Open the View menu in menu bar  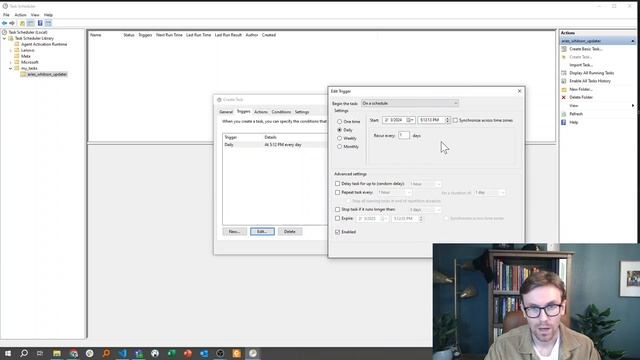pos(35,15)
